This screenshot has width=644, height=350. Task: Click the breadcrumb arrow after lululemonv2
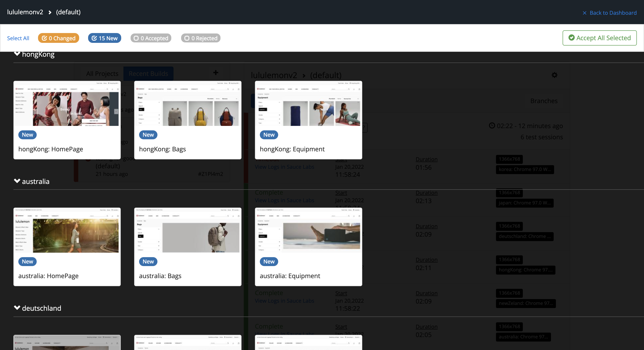50,12
